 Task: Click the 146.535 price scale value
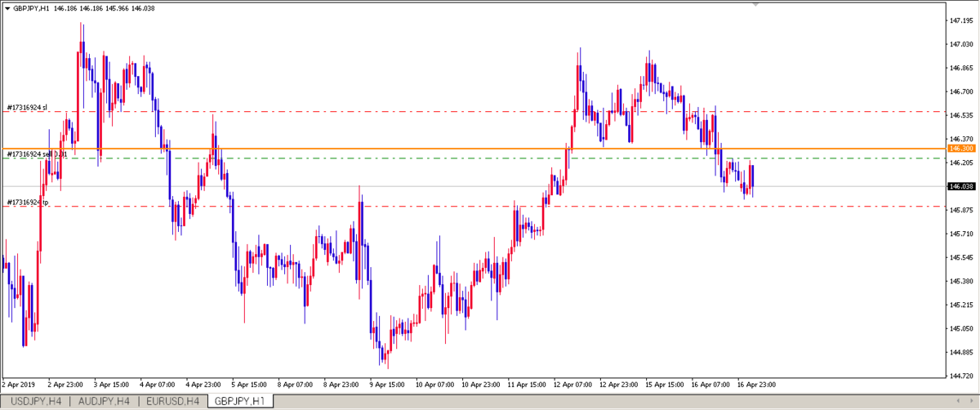960,116
